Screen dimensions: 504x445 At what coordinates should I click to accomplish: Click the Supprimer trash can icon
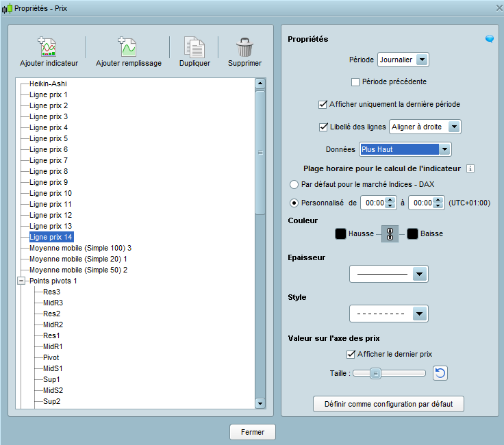tap(244, 47)
